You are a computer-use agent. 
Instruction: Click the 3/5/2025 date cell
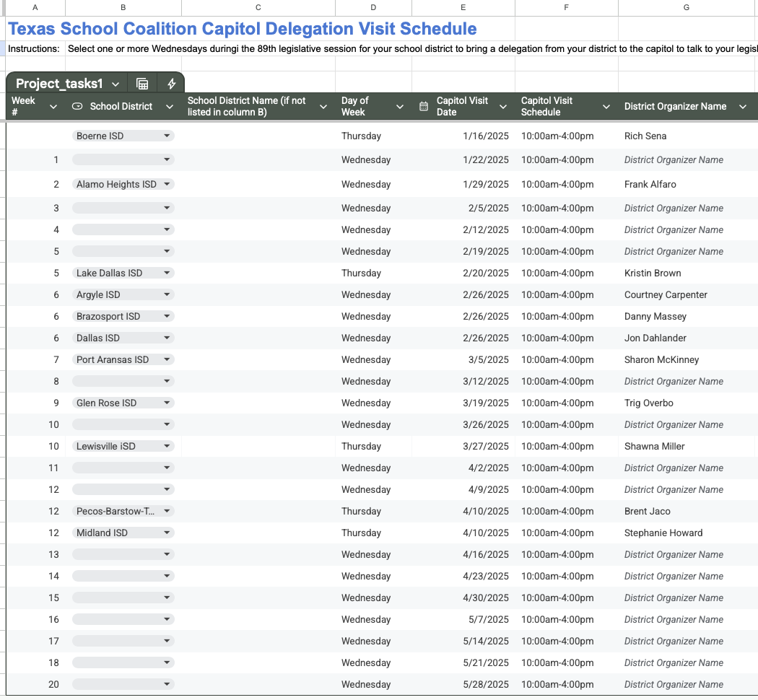tap(463, 359)
